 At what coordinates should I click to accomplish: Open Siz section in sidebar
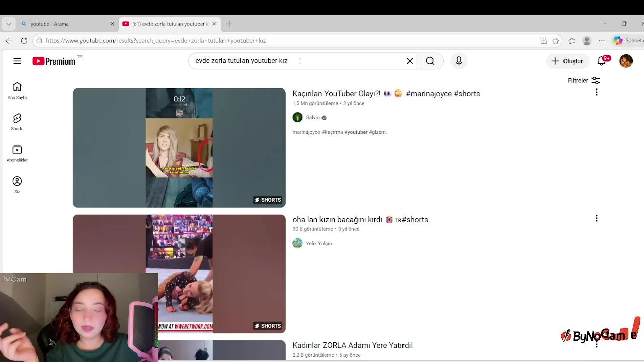coord(17,185)
